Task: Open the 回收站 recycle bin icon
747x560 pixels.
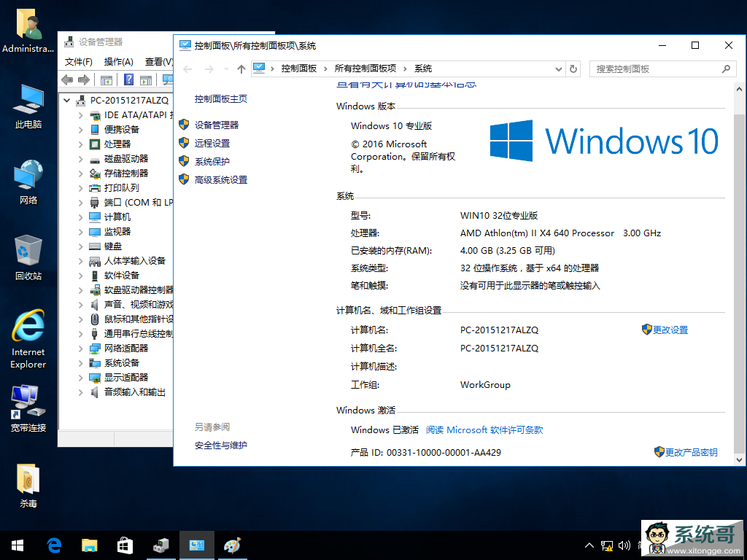Action: tap(28, 257)
